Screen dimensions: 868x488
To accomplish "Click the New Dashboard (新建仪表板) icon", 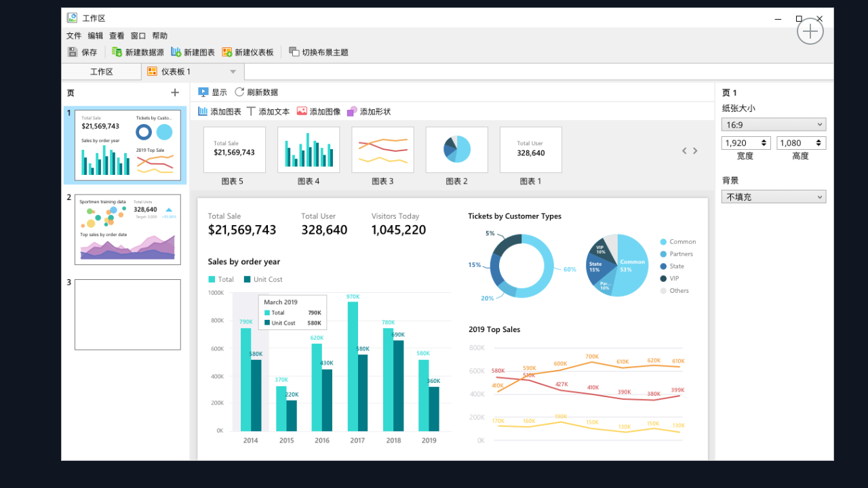I will pos(227,52).
